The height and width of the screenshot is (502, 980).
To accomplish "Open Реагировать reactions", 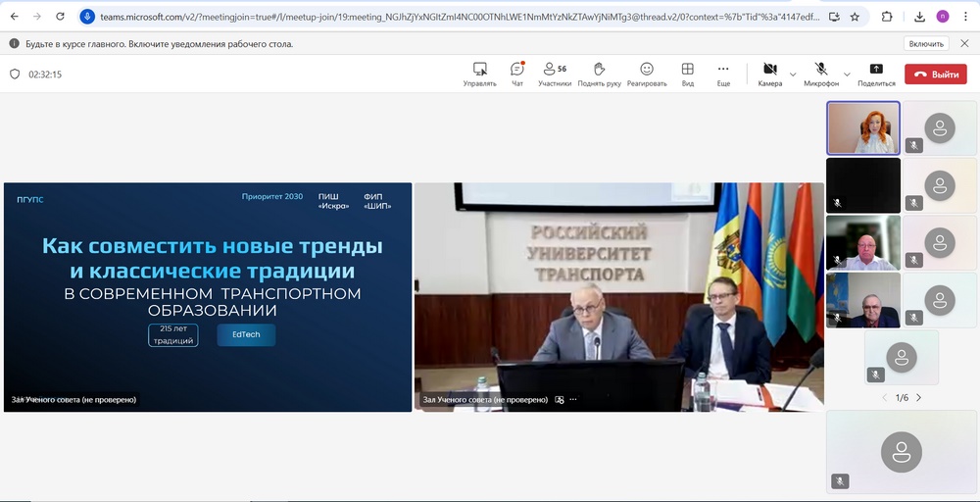I will click(647, 74).
